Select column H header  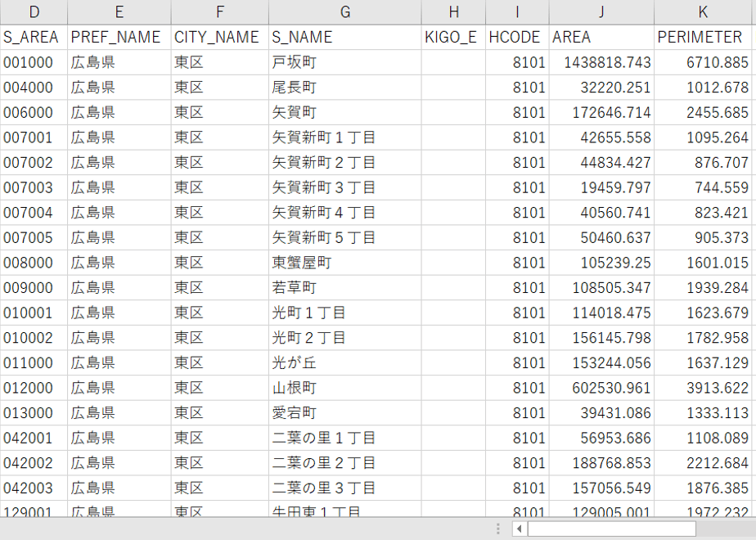[x=454, y=12]
